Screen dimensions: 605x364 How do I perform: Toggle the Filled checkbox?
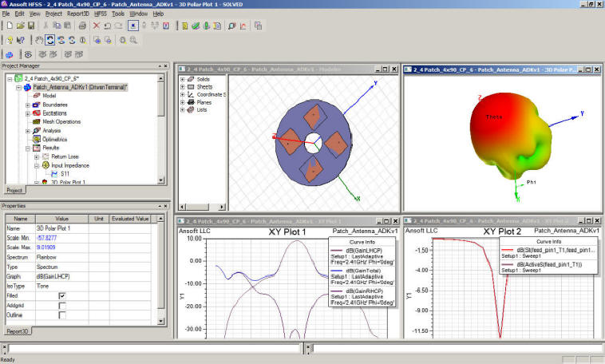pos(61,295)
